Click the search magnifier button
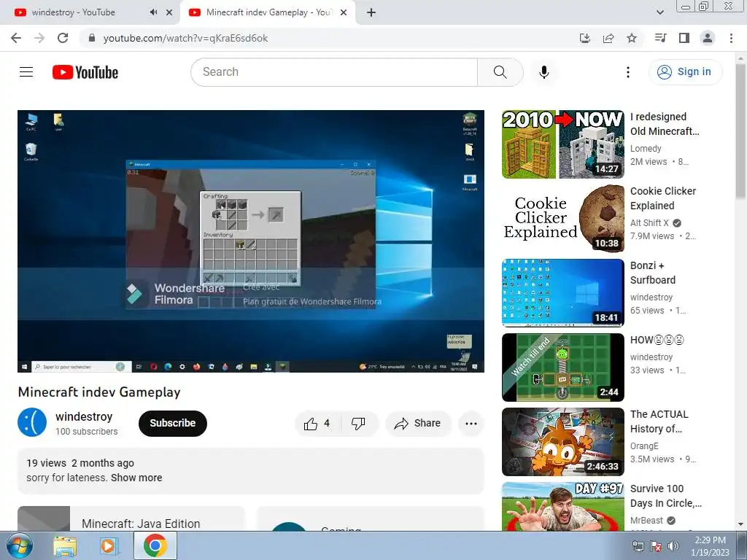Screen dimensions: 747x560 click(x=500, y=72)
